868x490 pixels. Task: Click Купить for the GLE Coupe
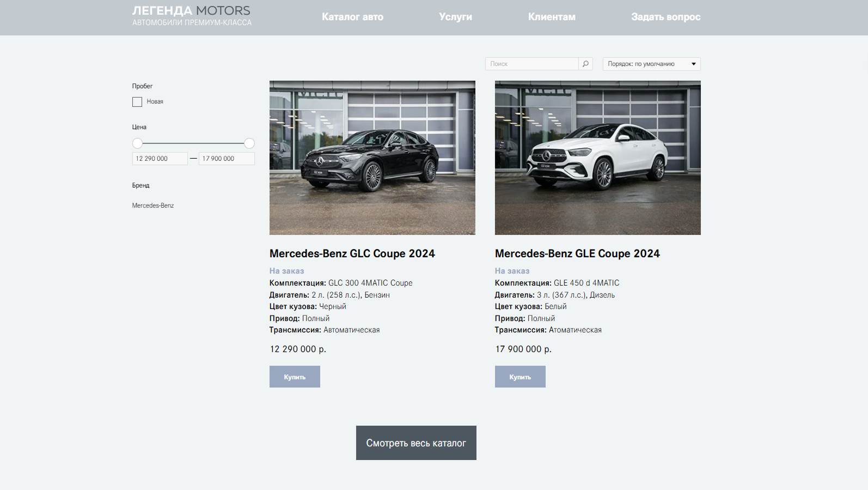pyautogui.click(x=520, y=377)
